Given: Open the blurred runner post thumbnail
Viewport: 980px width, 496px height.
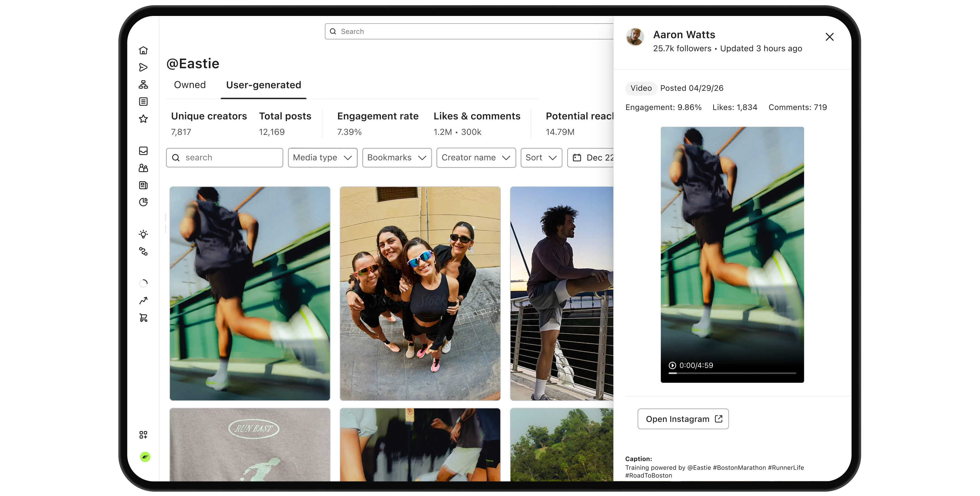Looking at the screenshot, I should [x=249, y=293].
